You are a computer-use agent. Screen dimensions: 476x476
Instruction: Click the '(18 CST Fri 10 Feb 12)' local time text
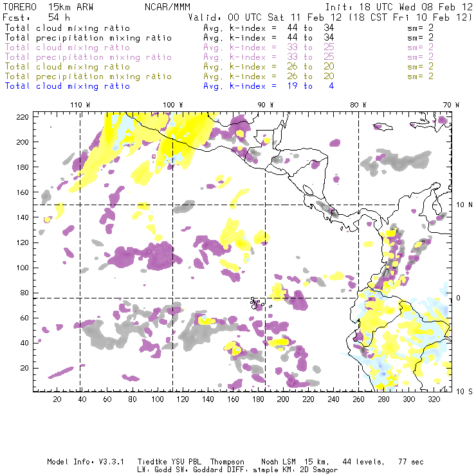(x=410, y=17)
